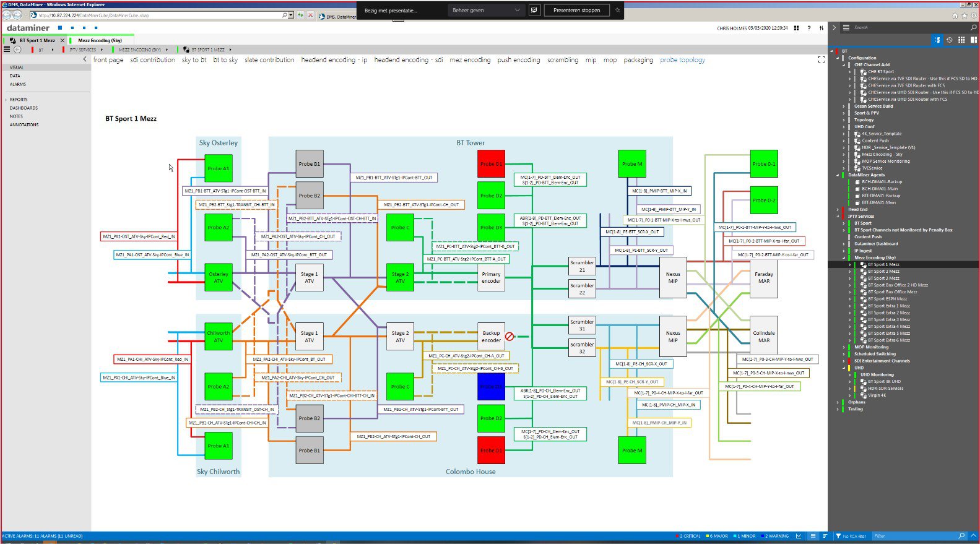Open DASHBOARDS in the left panel

pyautogui.click(x=24, y=108)
